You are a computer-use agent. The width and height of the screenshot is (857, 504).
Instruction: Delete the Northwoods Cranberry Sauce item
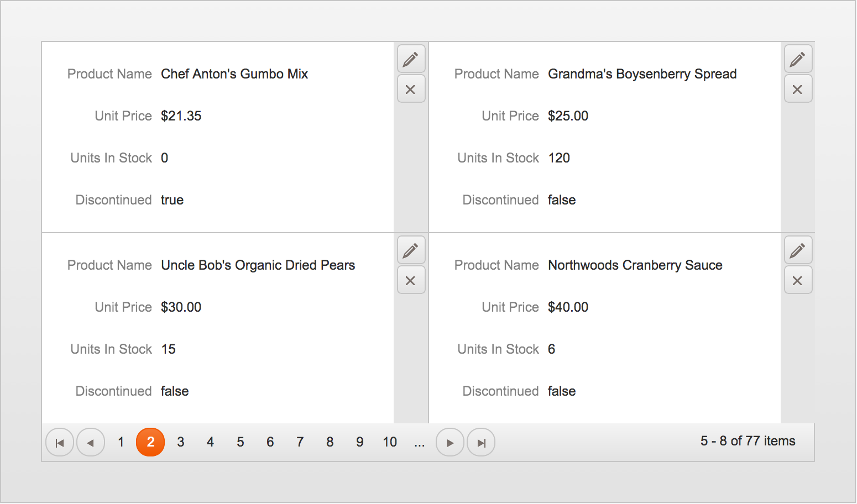pyautogui.click(x=798, y=280)
